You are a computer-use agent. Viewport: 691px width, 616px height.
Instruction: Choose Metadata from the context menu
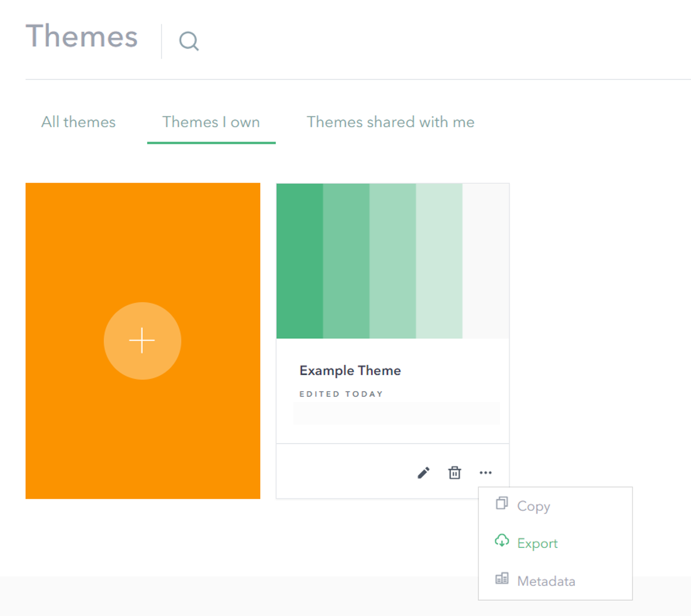(546, 581)
